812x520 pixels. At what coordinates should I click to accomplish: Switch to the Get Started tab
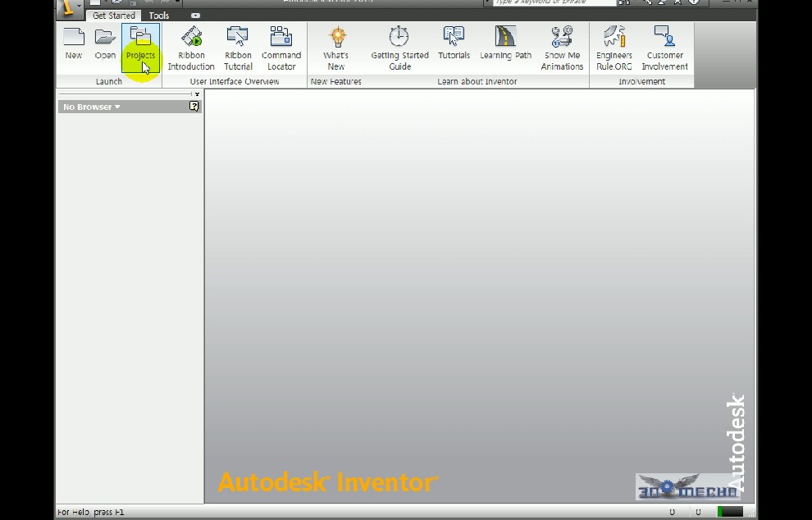113,16
